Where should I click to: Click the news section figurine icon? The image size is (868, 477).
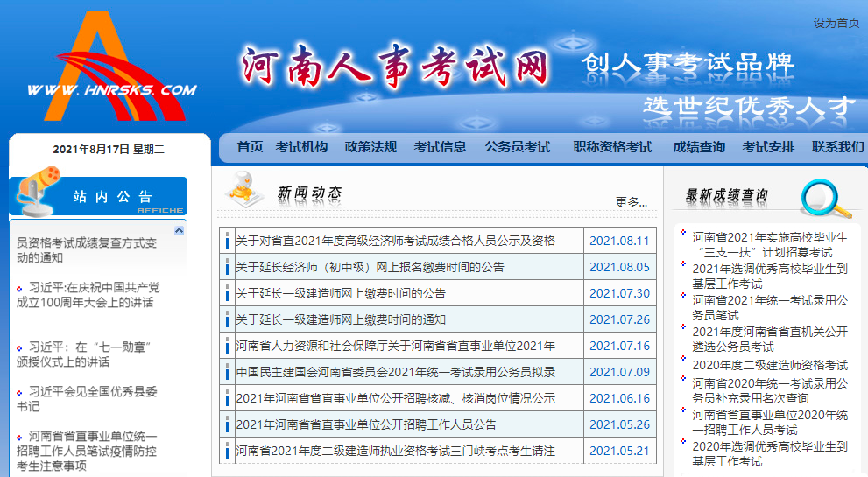(x=244, y=189)
